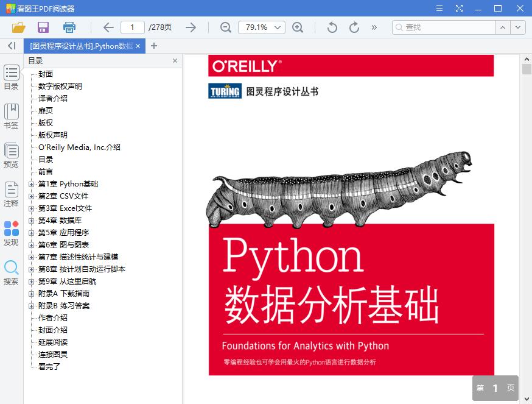Save the document with the floppy icon

(x=43, y=27)
